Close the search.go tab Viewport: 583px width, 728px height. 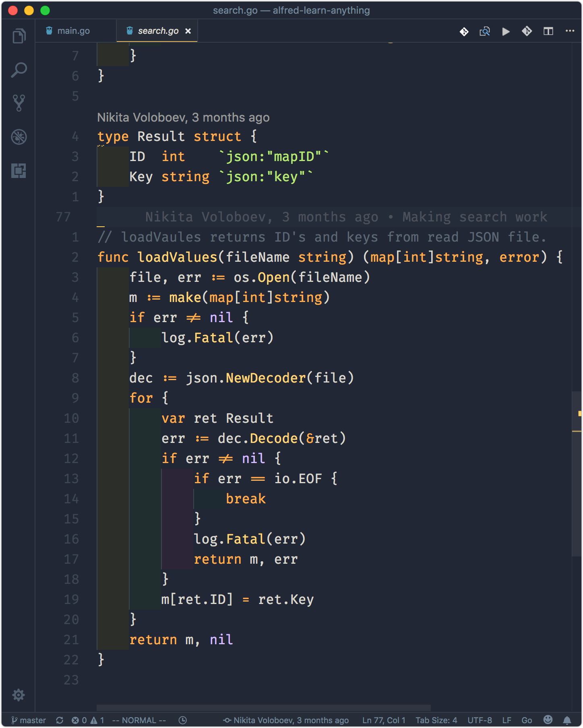click(x=188, y=31)
